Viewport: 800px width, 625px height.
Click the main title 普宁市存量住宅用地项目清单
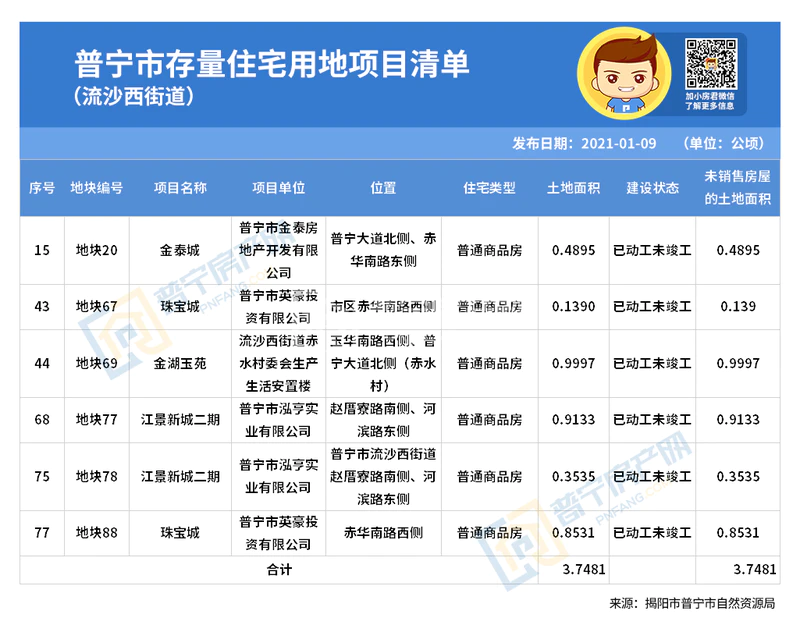coord(272,65)
